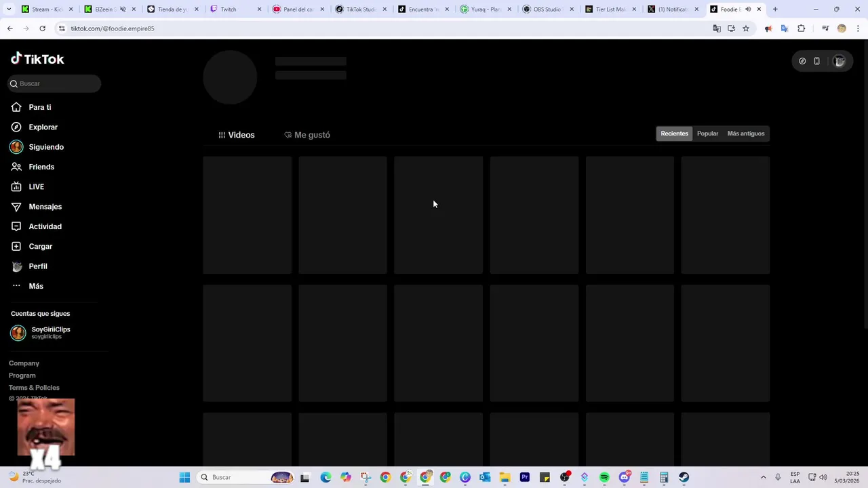Open the Company footer link
The width and height of the screenshot is (868, 488).
point(24,363)
